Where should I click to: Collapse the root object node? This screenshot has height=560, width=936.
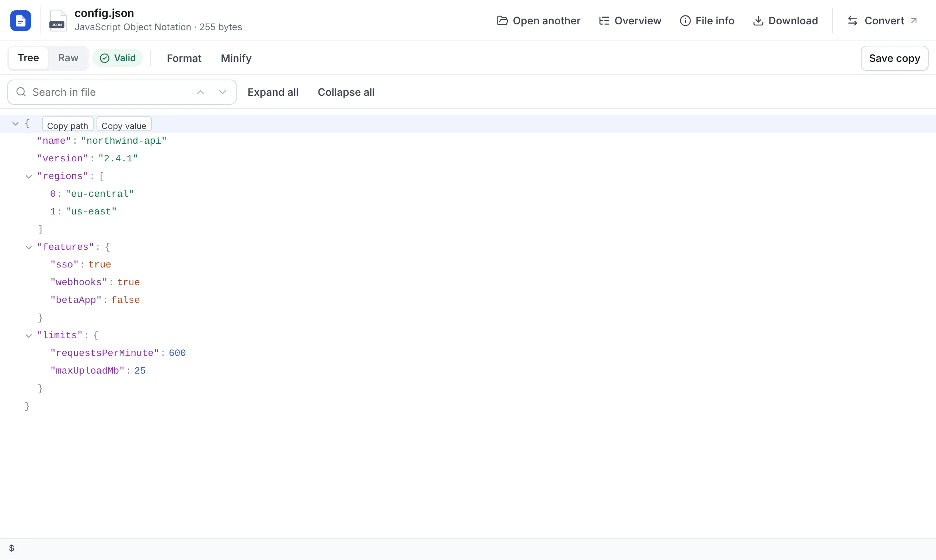[x=15, y=124]
